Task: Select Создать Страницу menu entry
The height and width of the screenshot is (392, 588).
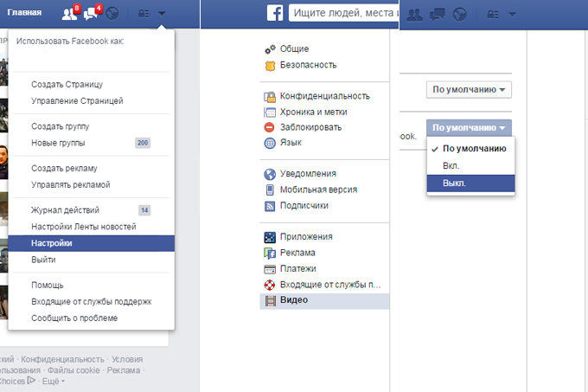Action: click(67, 85)
